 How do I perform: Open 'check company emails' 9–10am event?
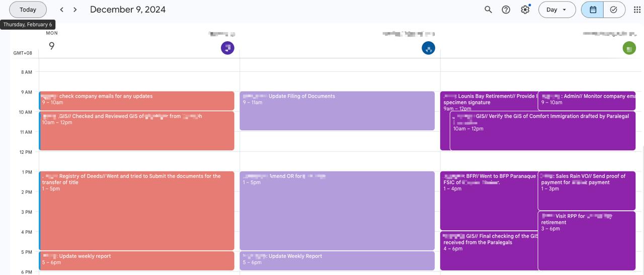coord(136,101)
